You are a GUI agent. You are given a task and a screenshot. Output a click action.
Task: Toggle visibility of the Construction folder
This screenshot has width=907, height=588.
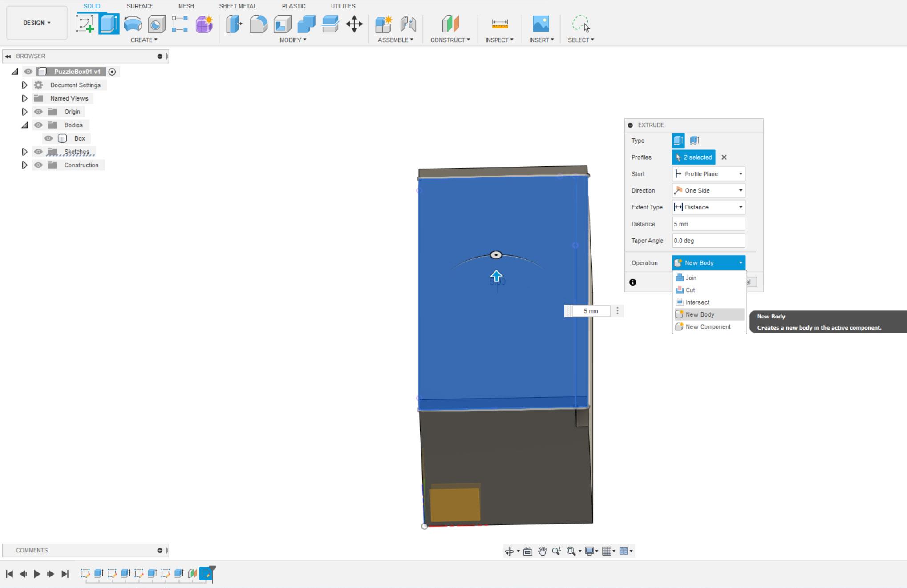(39, 165)
